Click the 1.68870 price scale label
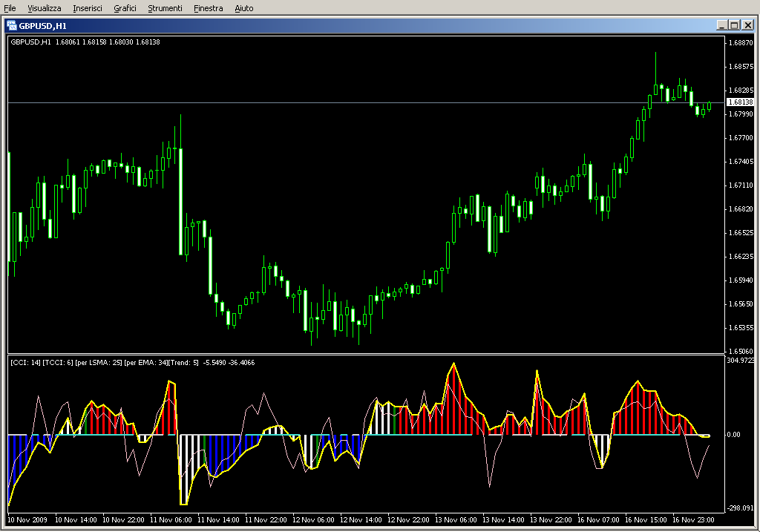 tap(741, 42)
